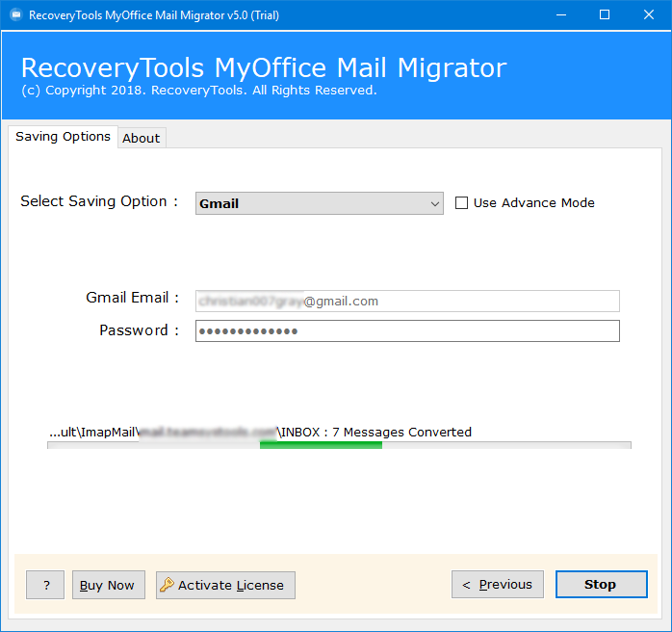
Task: Click the arrow beside the Gmail option
Action: click(435, 203)
